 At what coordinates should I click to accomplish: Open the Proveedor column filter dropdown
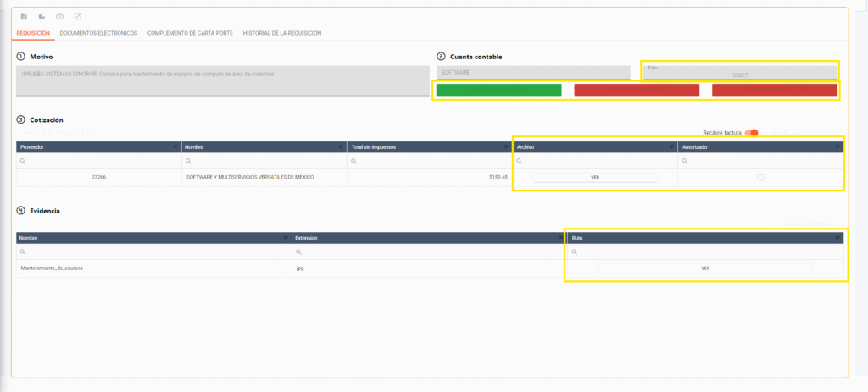pyautogui.click(x=175, y=147)
